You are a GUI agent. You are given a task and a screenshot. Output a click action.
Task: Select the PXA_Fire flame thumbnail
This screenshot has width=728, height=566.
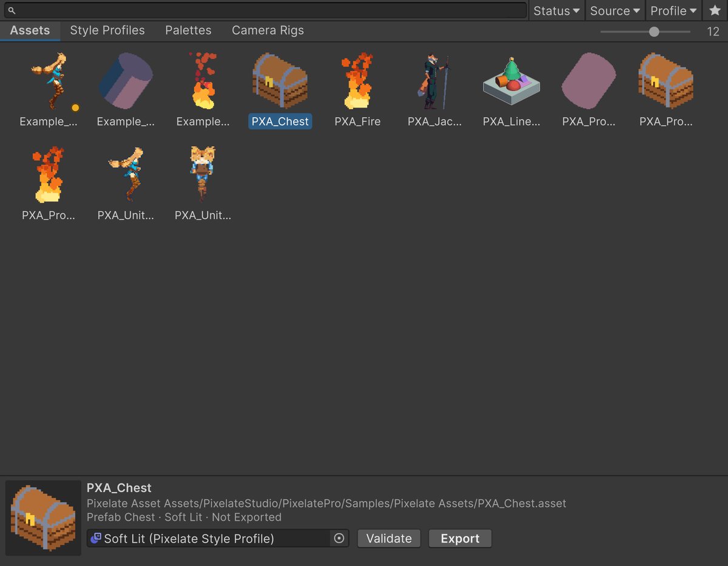point(357,82)
